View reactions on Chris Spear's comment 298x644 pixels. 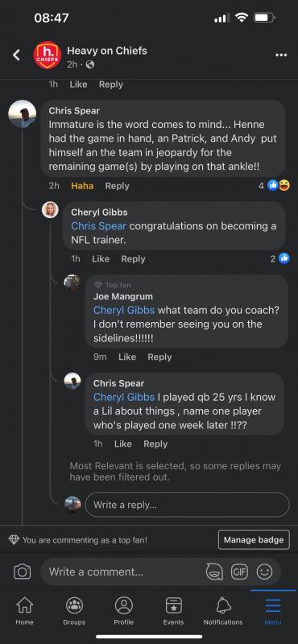274,186
